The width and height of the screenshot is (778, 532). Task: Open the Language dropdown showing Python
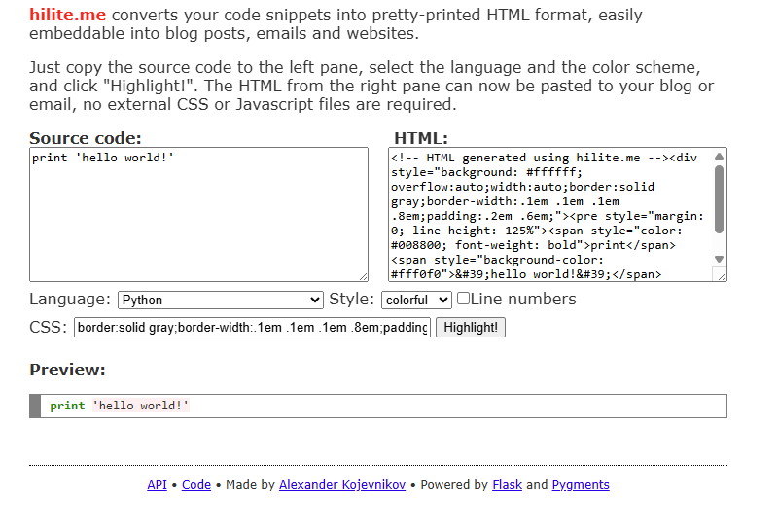click(x=221, y=301)
